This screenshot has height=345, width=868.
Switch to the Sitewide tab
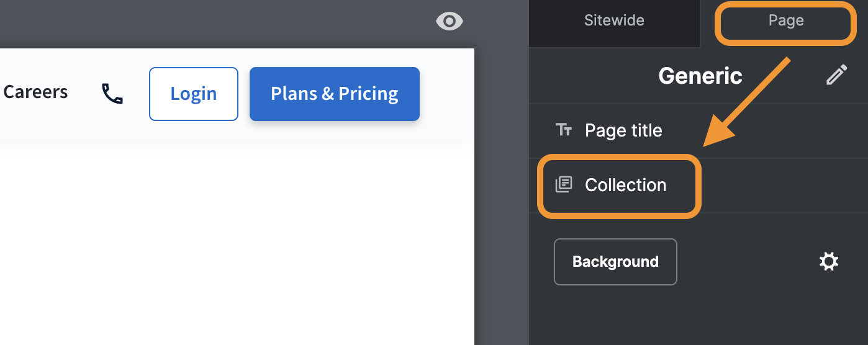pyautogui.click(x=614, y=20)
